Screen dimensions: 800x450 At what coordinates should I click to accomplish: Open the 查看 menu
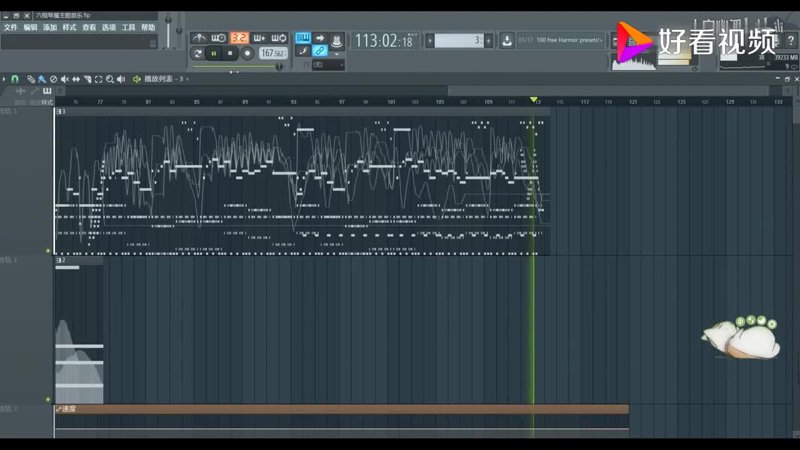(x=89, y=28)
